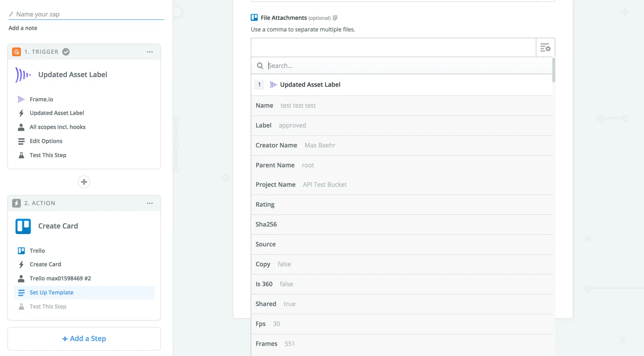
Task: Click the pencil icon beside Name your zap
Action: (11, 14)
